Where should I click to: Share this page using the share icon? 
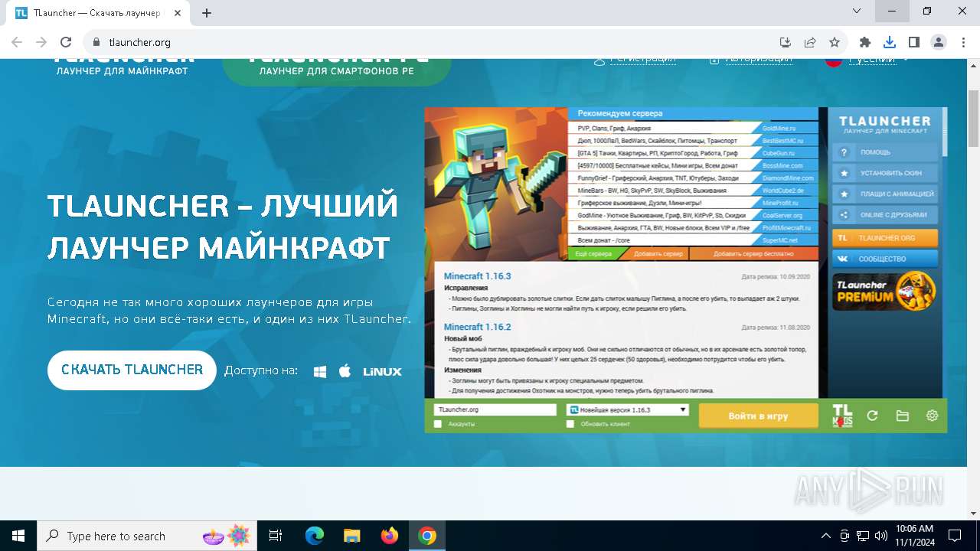point(810,43)
